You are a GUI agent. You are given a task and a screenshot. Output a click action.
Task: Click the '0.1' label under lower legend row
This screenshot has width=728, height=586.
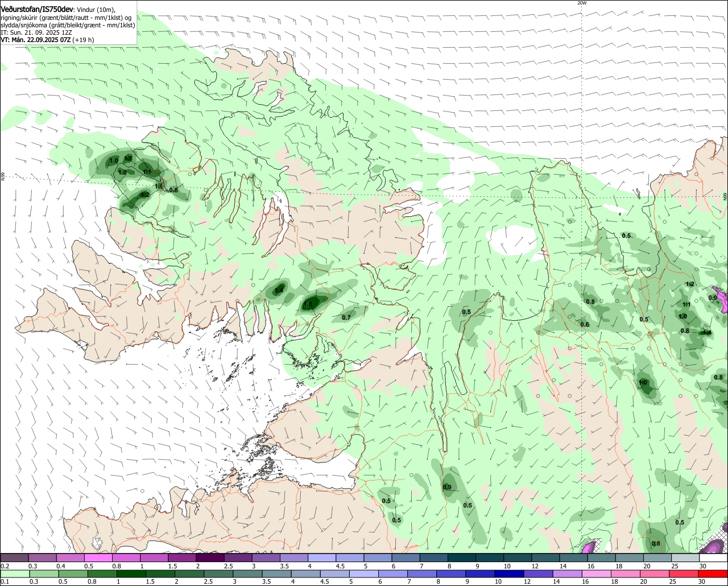5,581
